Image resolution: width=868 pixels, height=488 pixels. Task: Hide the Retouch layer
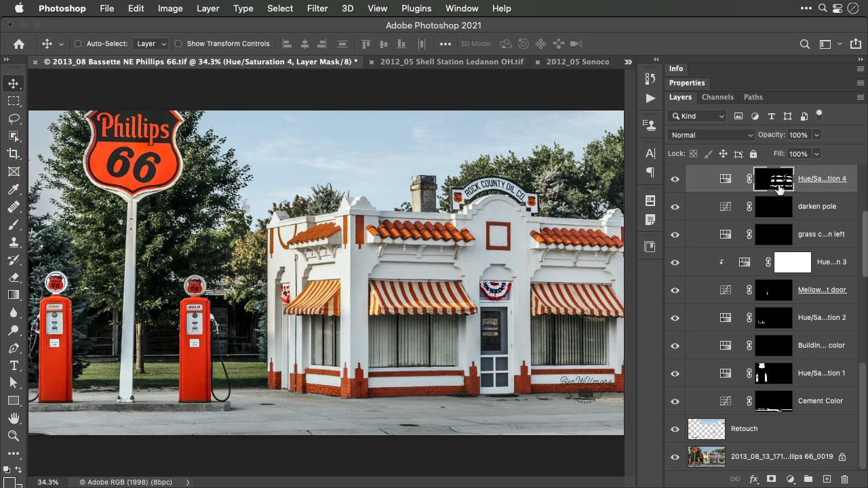pyautogui.click(x=675, y=429)
